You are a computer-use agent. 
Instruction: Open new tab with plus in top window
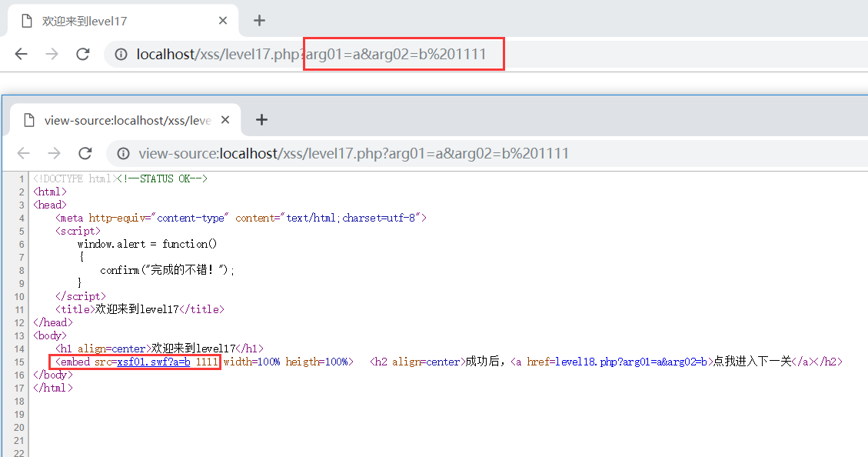[x=259, y=21]
